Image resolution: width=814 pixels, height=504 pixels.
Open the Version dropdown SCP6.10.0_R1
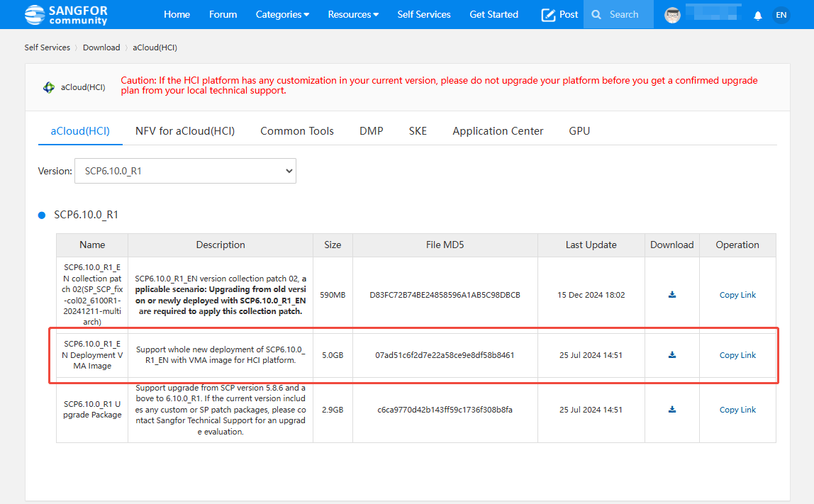click(x=185, y=171)
